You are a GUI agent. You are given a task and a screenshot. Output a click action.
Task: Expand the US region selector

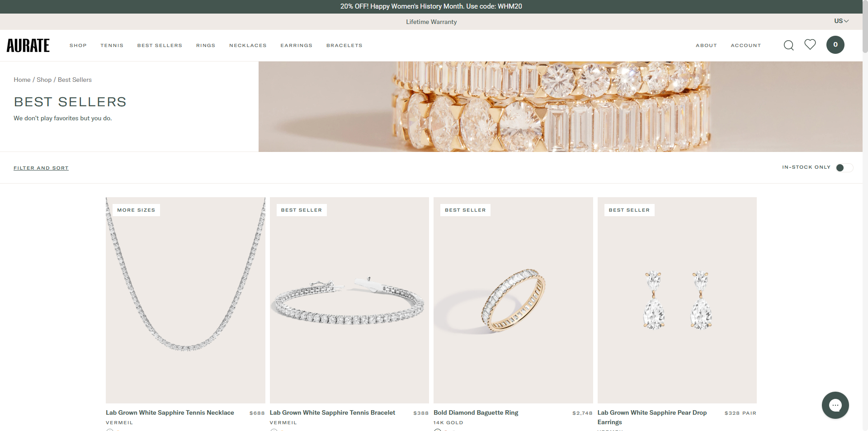coord(841,21)
